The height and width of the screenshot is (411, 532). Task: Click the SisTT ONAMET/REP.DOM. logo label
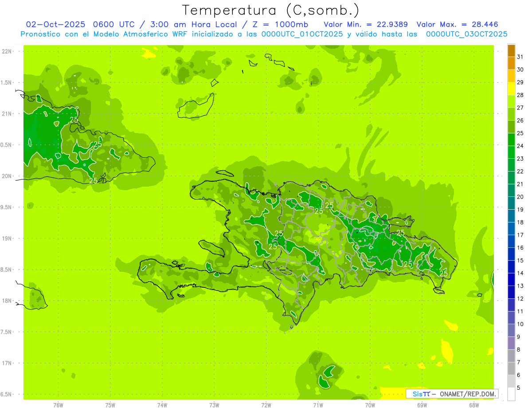point(452,394)
